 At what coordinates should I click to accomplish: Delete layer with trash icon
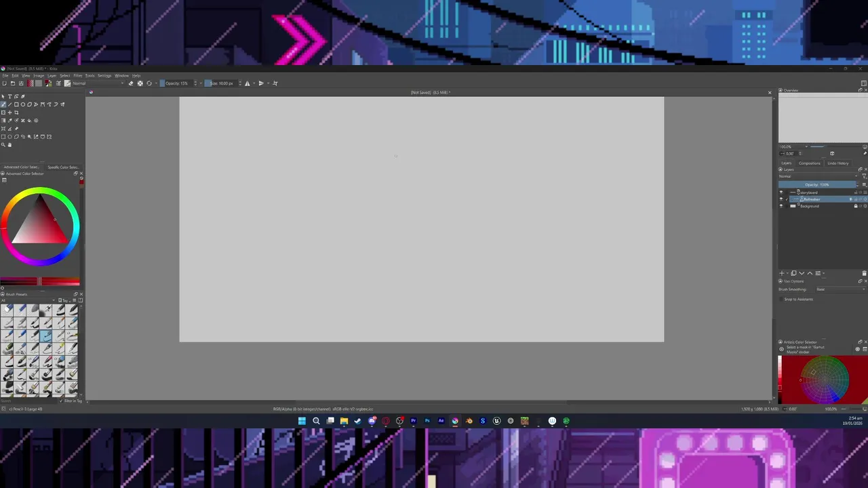pyautogui.click(x=864, y=273)
